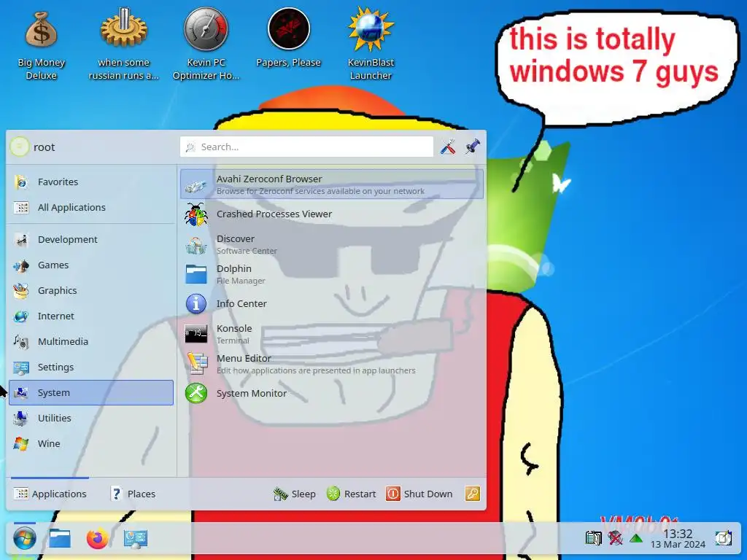Image resolution: width=747 pixels, height=560 pixels.
Task: Open Info Center
Action: pyautogui.click(x=332, y=304)
